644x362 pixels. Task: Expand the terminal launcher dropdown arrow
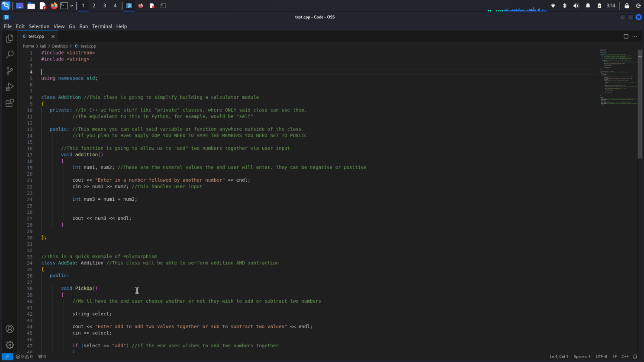point(72,6)
